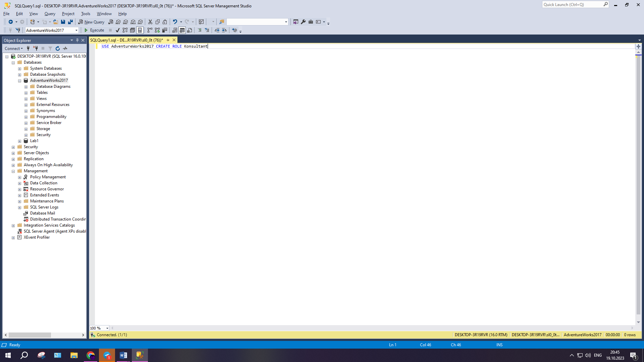644x362 pixels.
Task: Select the Security node under AdventureWorks2017
Action: pyautogui.click(x=44, y=135)
